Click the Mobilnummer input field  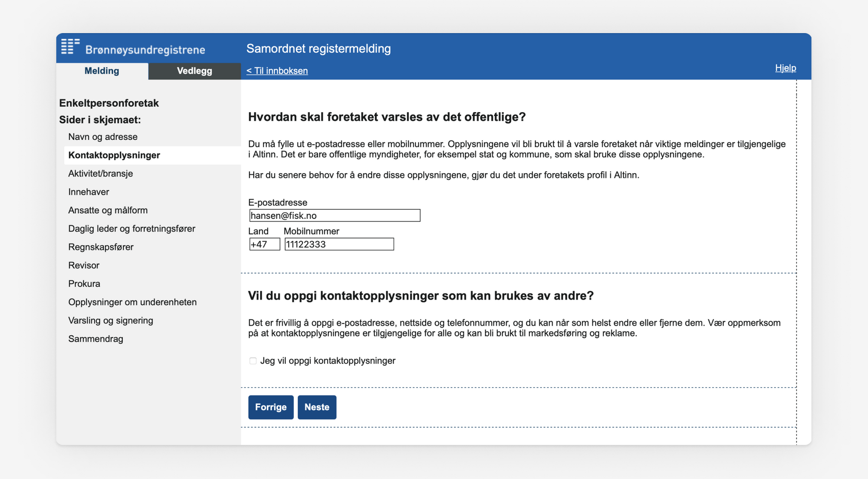339,244
